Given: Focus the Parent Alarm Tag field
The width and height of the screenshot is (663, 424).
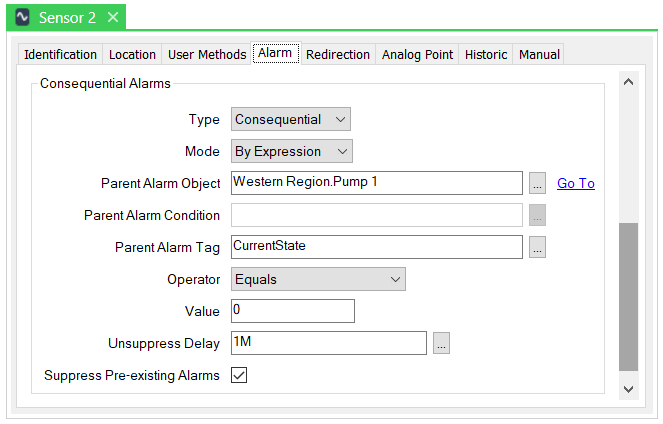Looking at the screenshot, I should pos(376,247).
